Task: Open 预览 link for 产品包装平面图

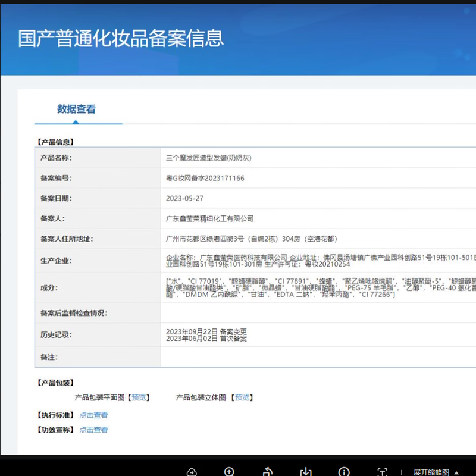Action: click(x=140, y=397)
